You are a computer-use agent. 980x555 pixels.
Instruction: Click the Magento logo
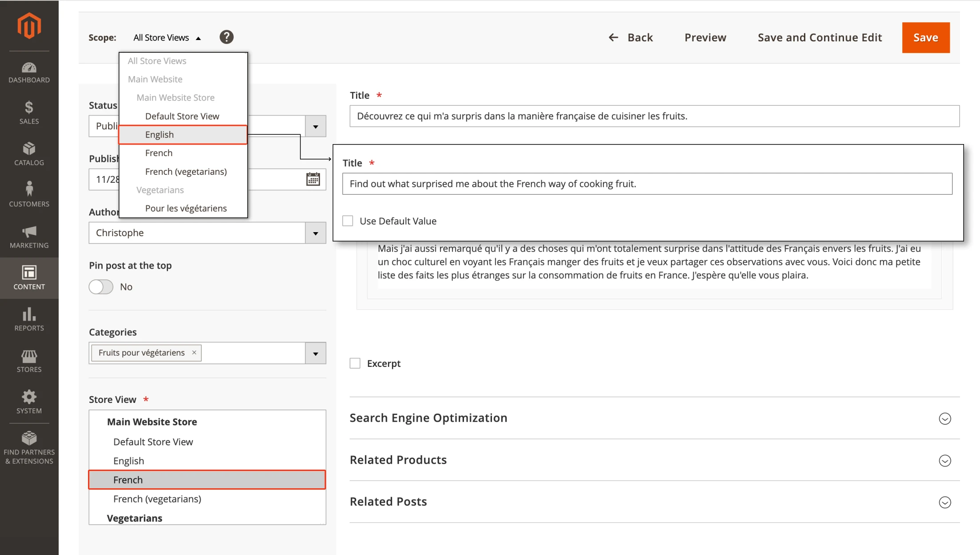29,25
